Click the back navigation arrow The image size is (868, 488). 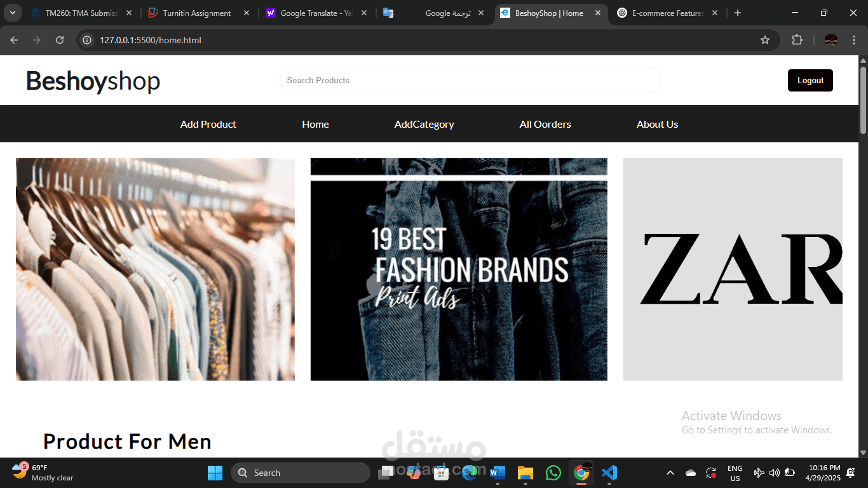pos(14,39)
